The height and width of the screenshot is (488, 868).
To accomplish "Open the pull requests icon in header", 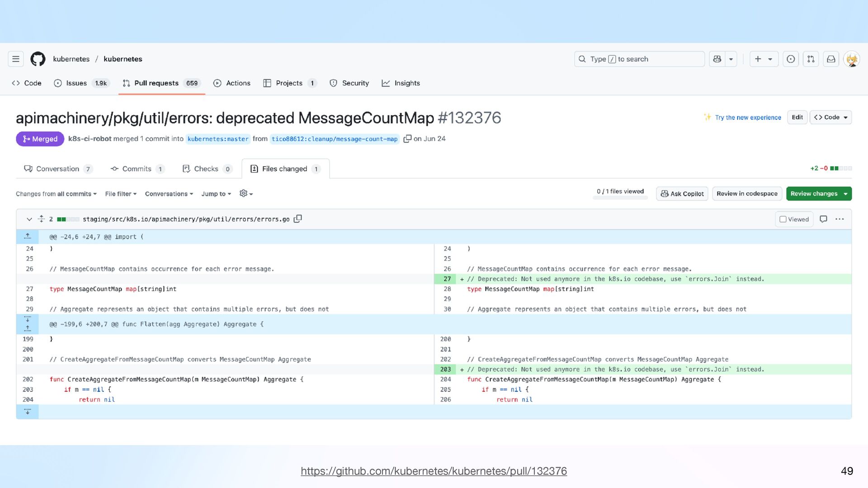I will pyautogui.click(x=811, y=59).
